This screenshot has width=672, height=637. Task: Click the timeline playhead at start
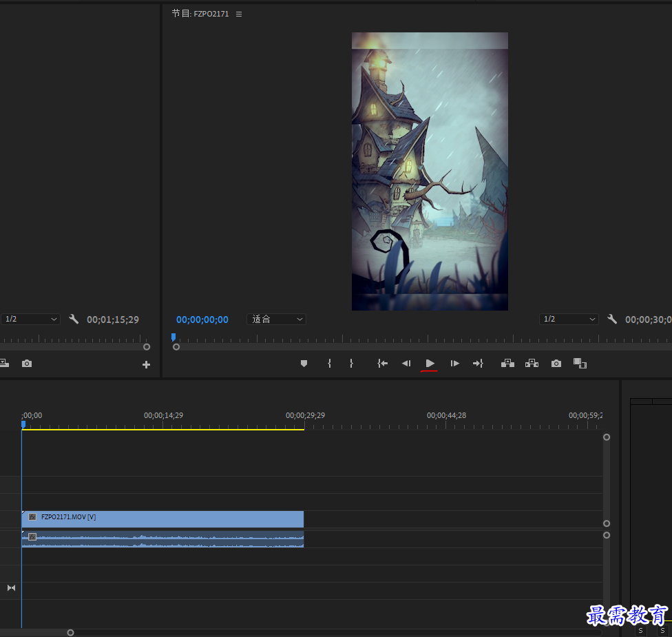coord(23,424)
